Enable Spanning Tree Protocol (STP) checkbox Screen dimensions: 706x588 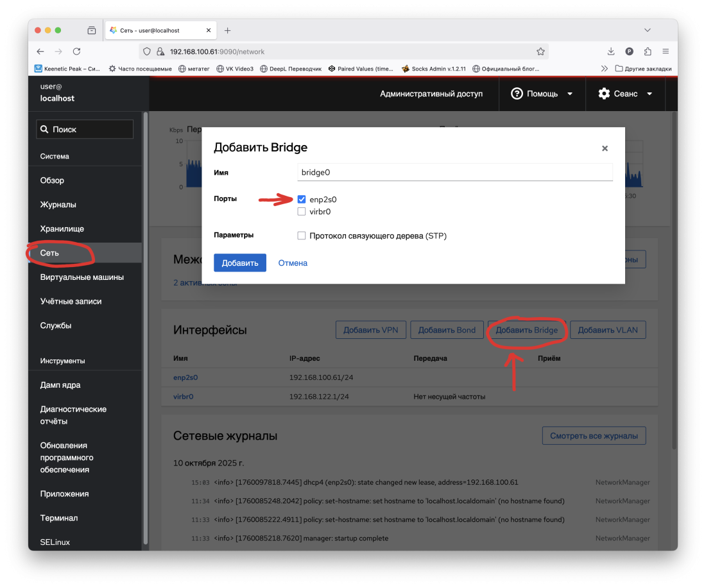[x=302, y=236]
